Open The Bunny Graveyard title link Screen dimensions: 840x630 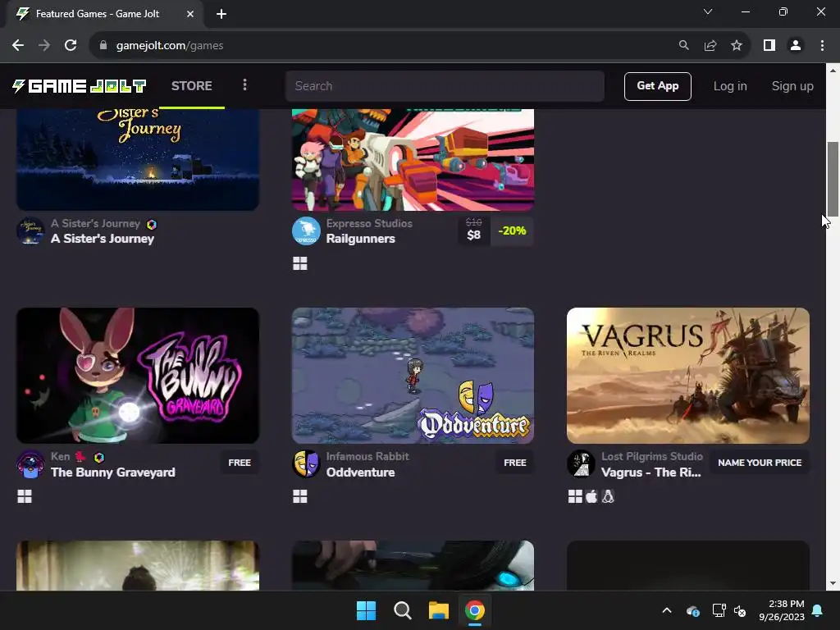click(x=113, y=472)
